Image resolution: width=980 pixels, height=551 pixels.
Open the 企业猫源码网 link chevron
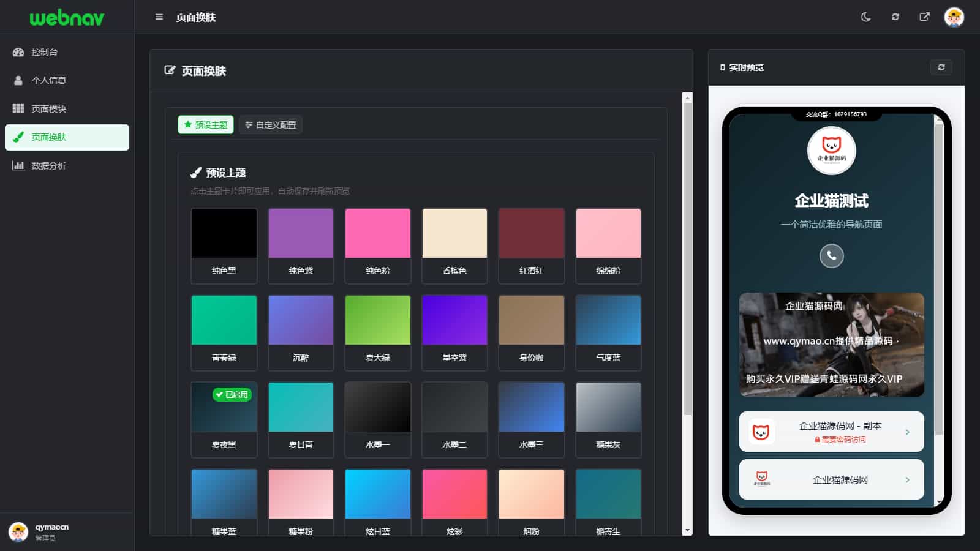907,480
